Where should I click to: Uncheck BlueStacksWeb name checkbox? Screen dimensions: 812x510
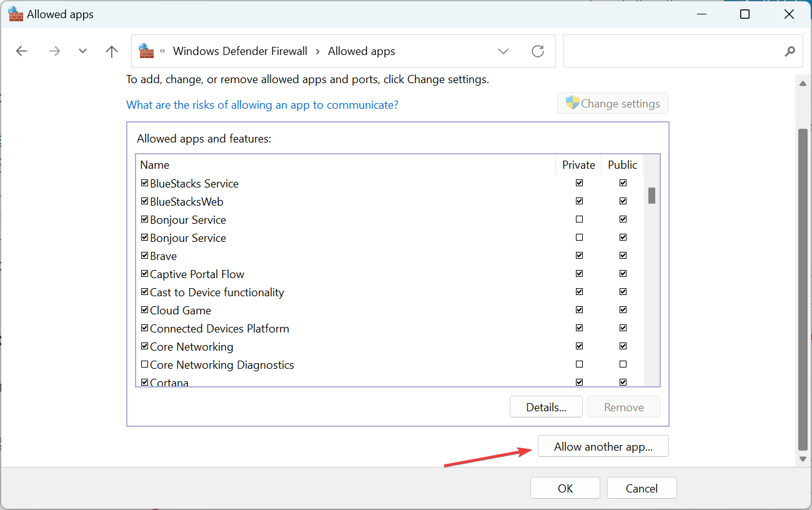pos(145,201)
